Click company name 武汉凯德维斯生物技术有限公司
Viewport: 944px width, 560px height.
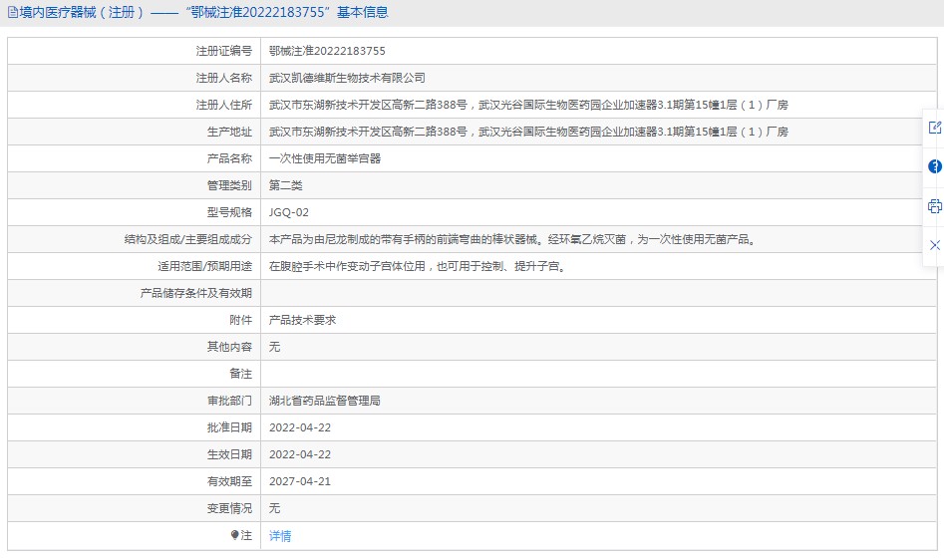(x=347, y=78)
